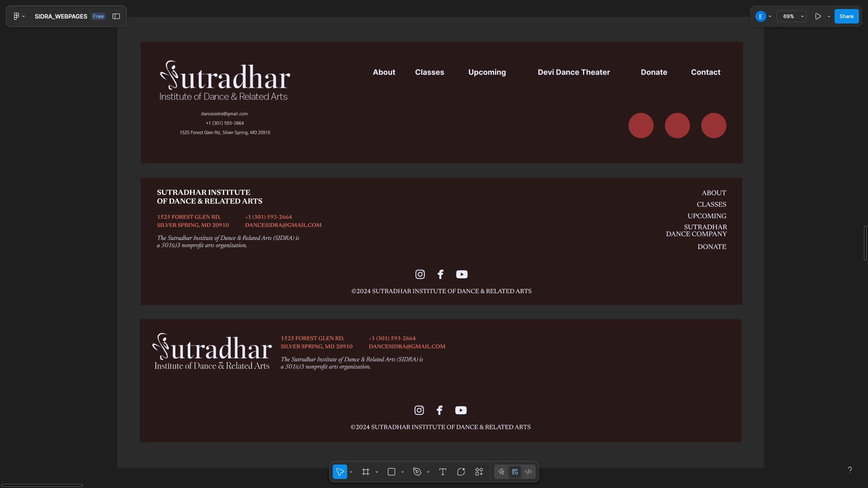Click the blue Share button
868x488 pixels.
[x=846, y=16]
